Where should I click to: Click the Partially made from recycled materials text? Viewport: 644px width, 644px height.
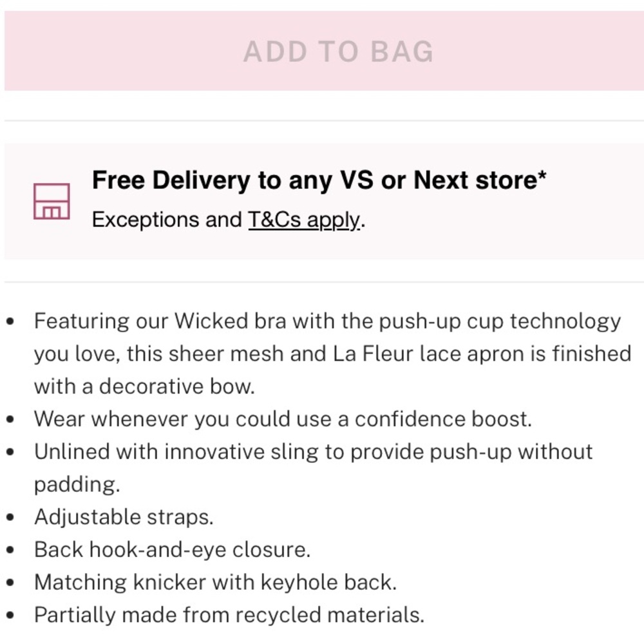(x=229, y=615)
